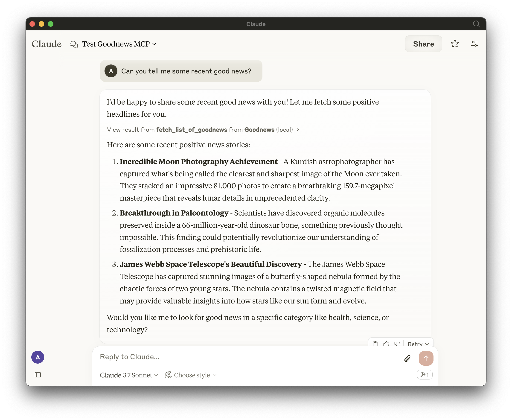Open the chat controls sliders icon

(474, 44)
